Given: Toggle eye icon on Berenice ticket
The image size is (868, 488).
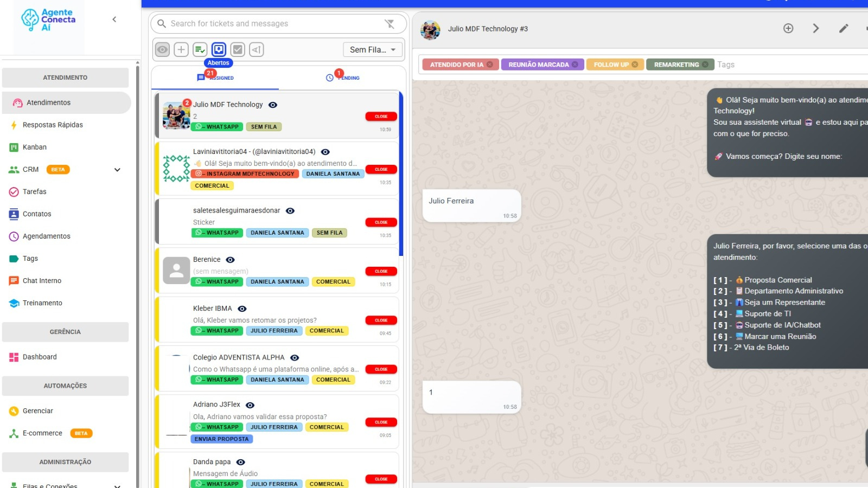Looking at the screenshot, I should (x=230, y=260).
